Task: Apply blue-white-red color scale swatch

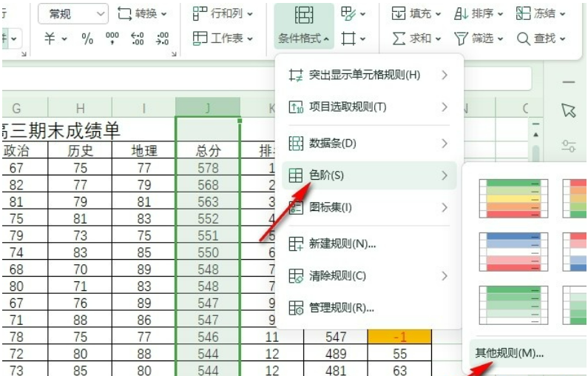Action: (x=513, y=252)
